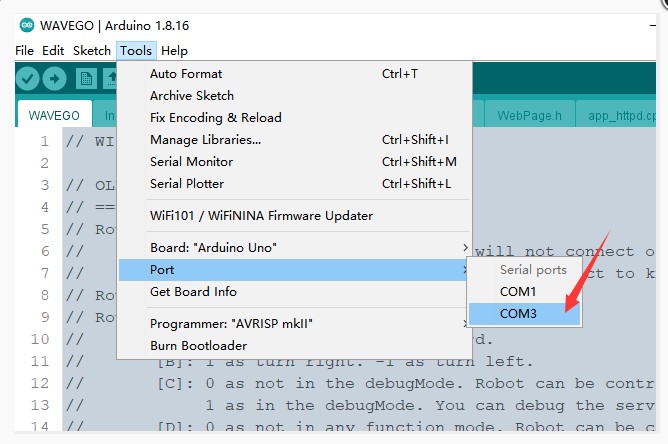Open the Help menu
668x444 pixels.
click(x=174, y=51)
